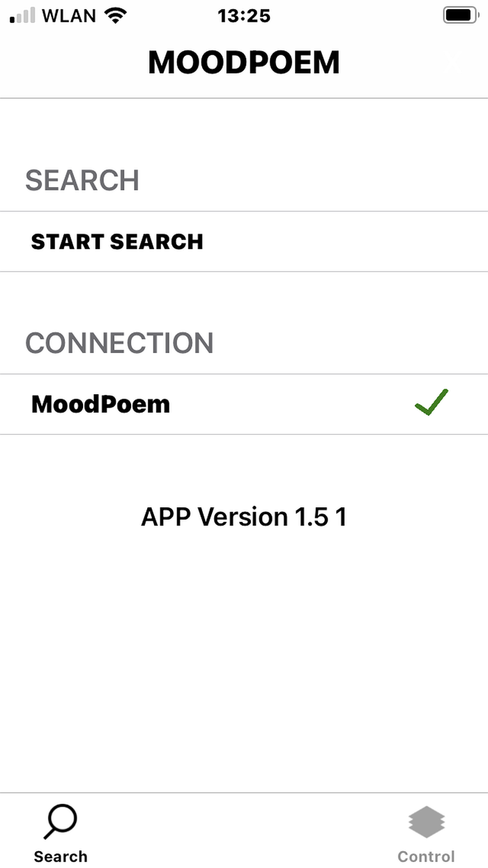This screenshot has height=868, width=488.
Task: Open the MoodPoem connection row details
Action: [x=244, y=404]
